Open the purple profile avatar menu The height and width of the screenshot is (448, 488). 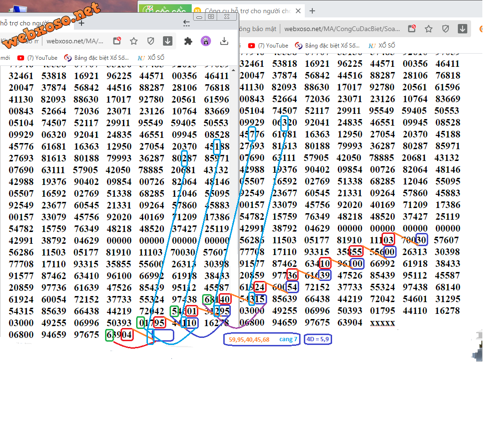(206, 41)
